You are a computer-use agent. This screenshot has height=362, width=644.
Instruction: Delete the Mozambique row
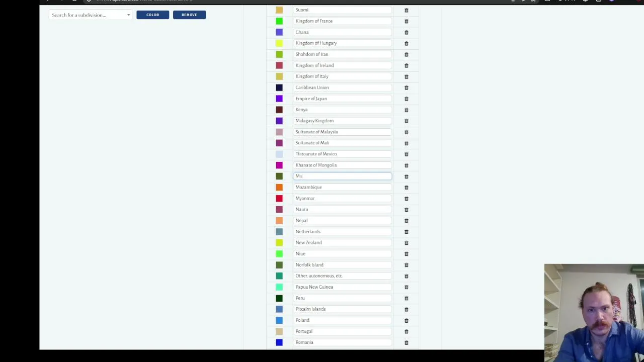[407, 187]
